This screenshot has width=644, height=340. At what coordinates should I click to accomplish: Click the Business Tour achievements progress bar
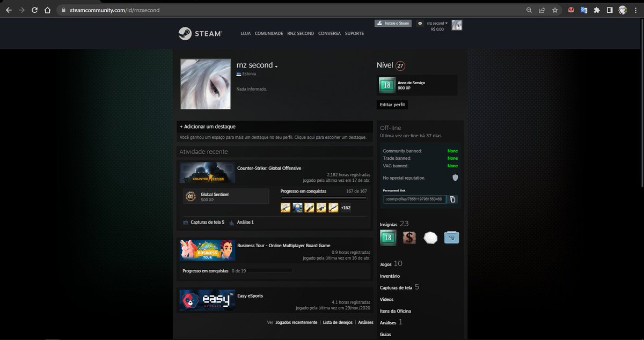pyautogui.click(x=270, y=271)
